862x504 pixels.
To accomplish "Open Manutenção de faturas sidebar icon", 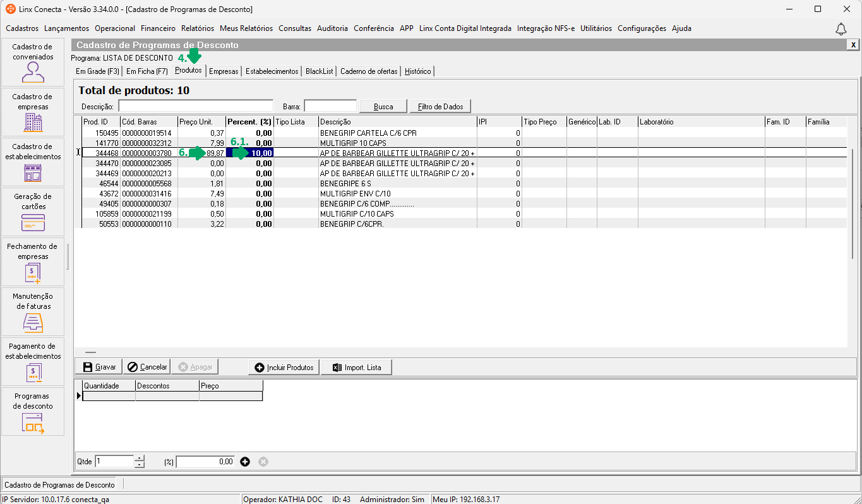I will 33,311.
